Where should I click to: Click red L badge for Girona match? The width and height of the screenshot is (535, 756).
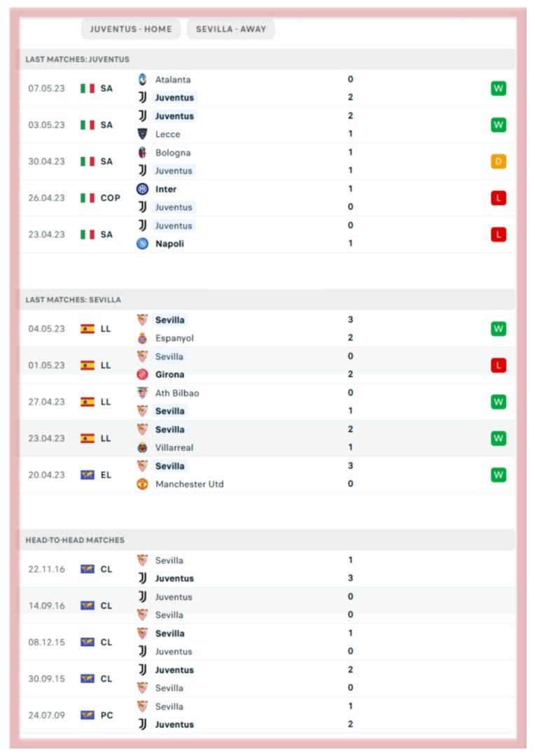tap(499, 365)
